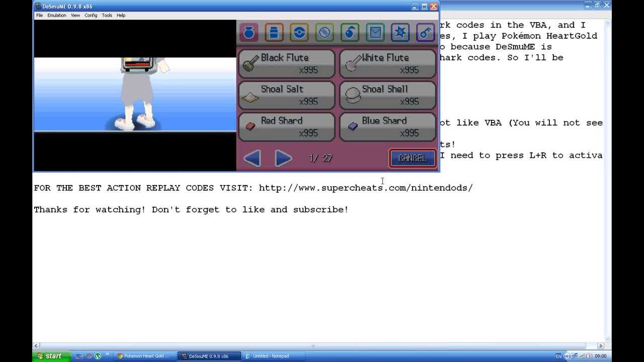Switch to the DeSmuME taskbar button
This screenshot has height=362, width=644.
coord(210,356)
